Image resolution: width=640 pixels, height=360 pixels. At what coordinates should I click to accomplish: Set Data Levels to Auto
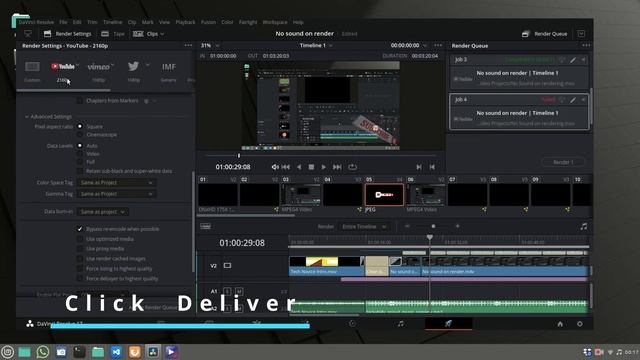(80, 146)
